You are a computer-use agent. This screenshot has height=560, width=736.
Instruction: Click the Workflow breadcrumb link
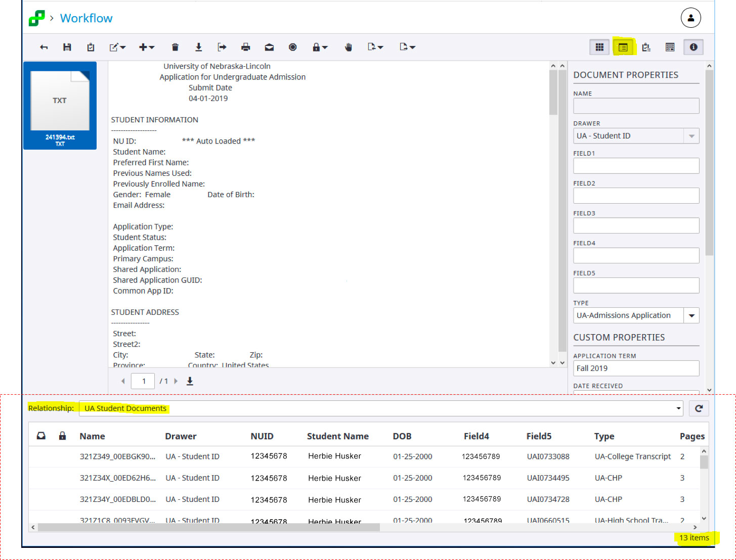tap(86, 18)
